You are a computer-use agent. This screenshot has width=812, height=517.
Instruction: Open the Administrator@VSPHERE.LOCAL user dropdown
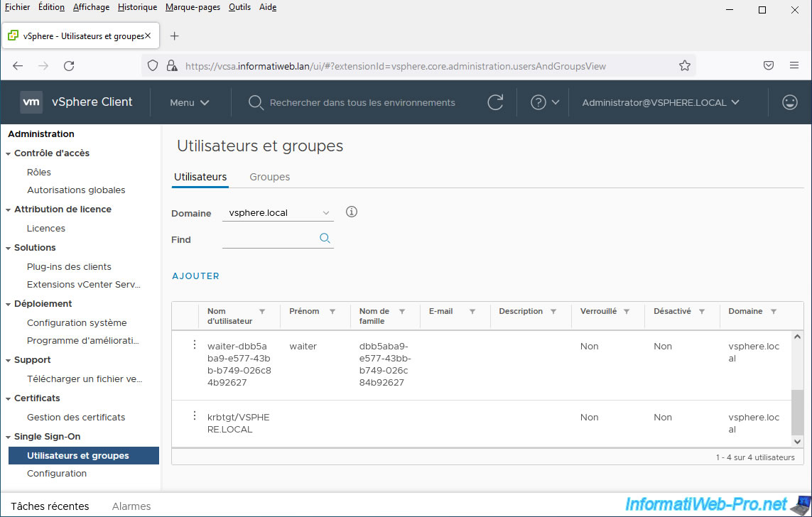[x=660, y=102]
